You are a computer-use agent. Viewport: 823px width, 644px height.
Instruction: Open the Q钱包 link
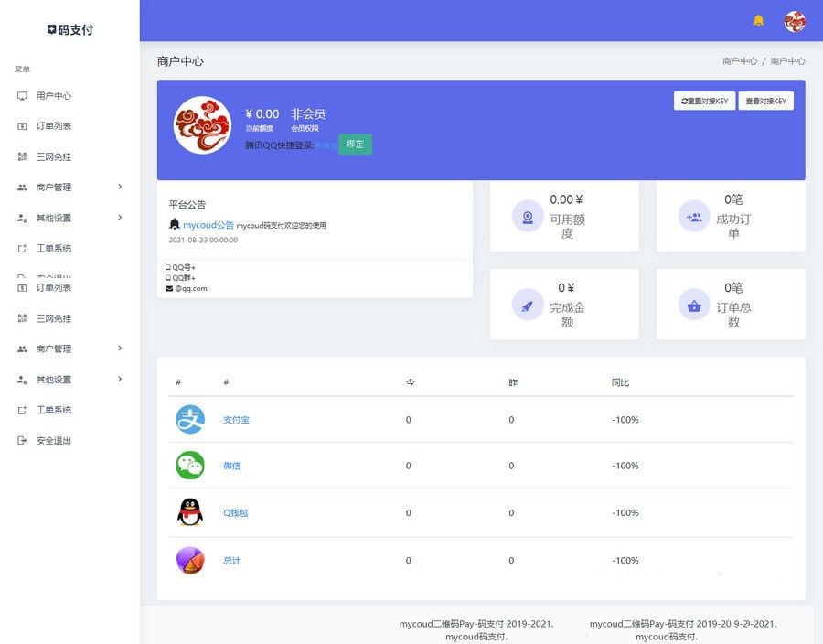click(235, 513)
